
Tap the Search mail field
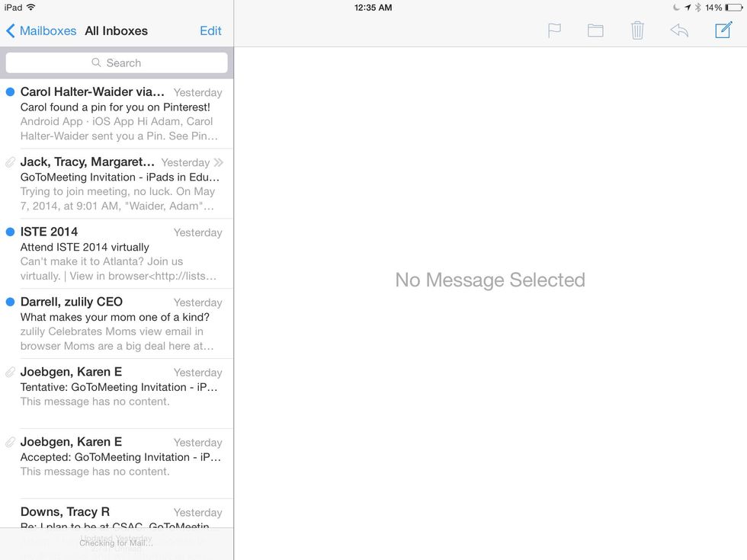pyautogui.click(x=117, y=62)
